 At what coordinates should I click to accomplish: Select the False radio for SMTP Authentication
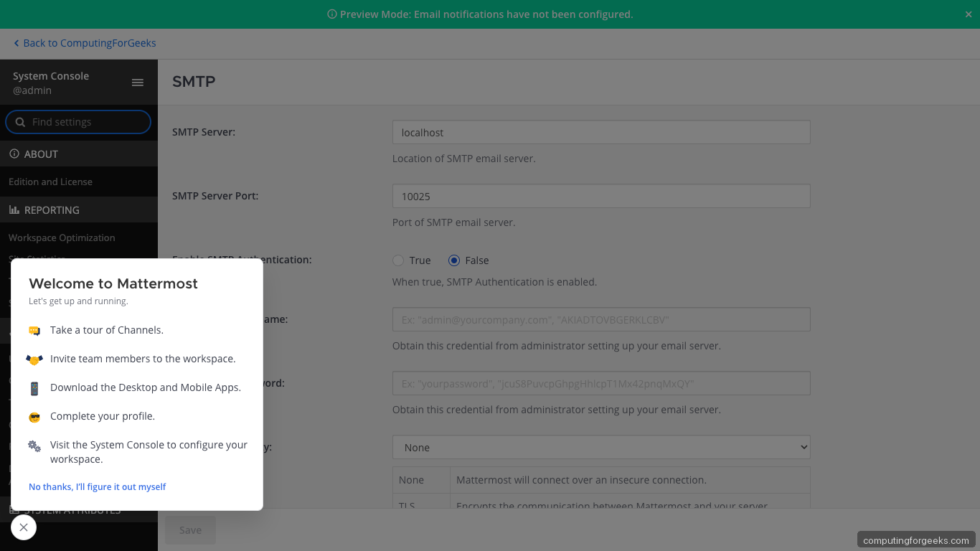(x=453, y=260)
